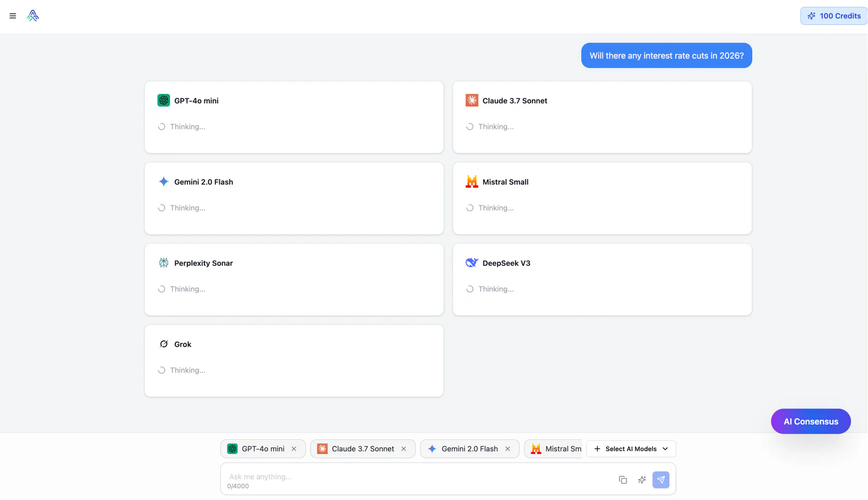The height and width of the screenshot is (500, 868).
Task: Click the Thinking status in DeepSeek V3 card
Action: pos(490,289)
